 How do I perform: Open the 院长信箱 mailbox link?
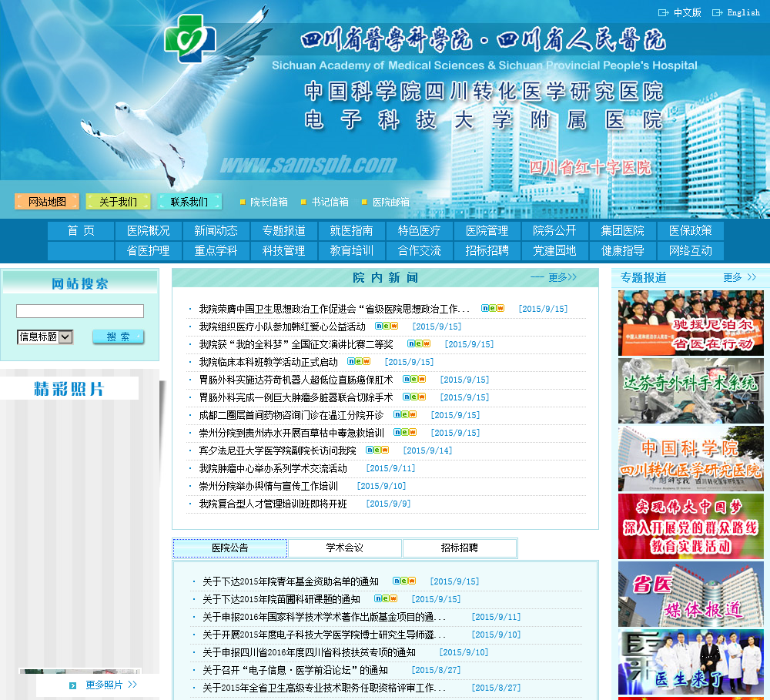coord(269,202)
